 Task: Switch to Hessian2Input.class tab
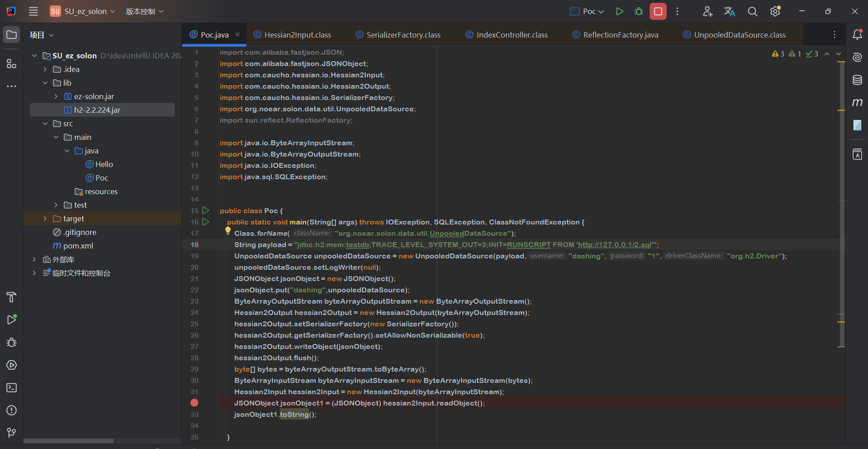coord(292,35)
